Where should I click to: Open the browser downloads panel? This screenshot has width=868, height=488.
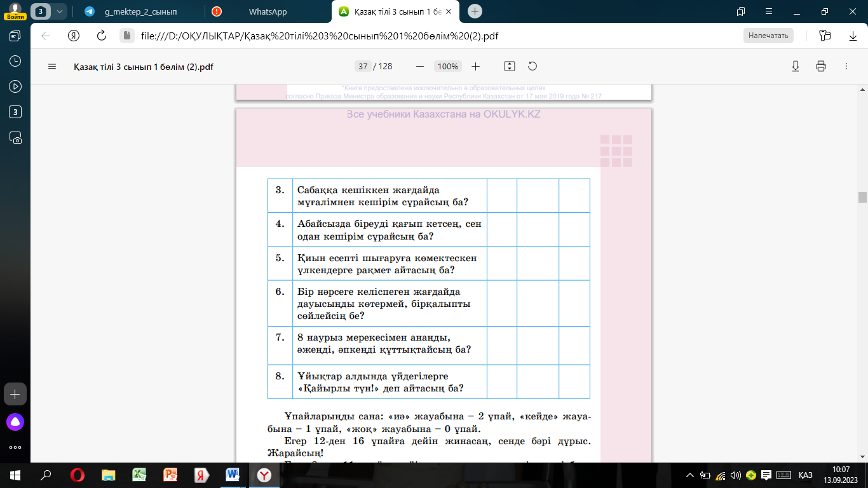[x=853, y=36]
